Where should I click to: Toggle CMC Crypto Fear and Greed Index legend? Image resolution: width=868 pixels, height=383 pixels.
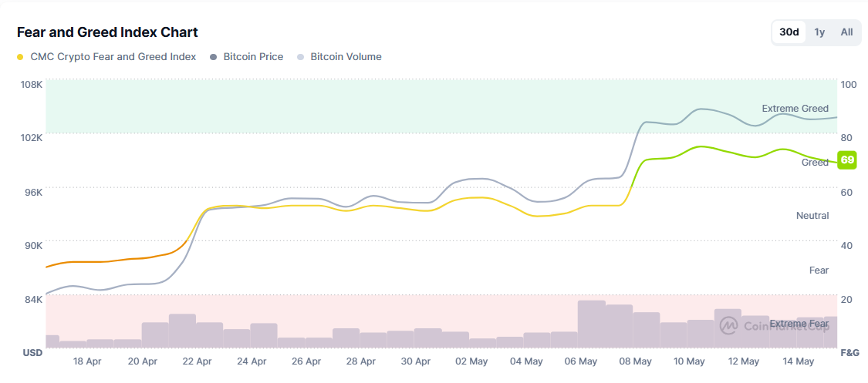113,57
